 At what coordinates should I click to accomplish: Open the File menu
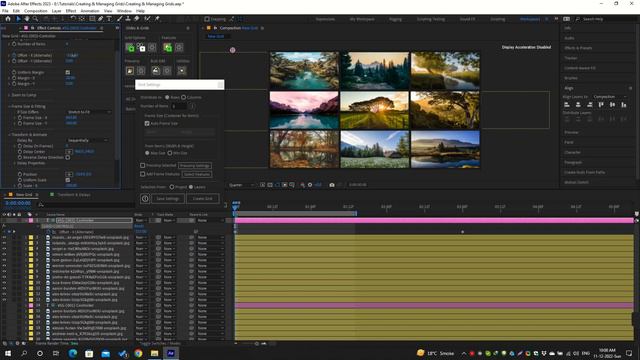[5, 11]
